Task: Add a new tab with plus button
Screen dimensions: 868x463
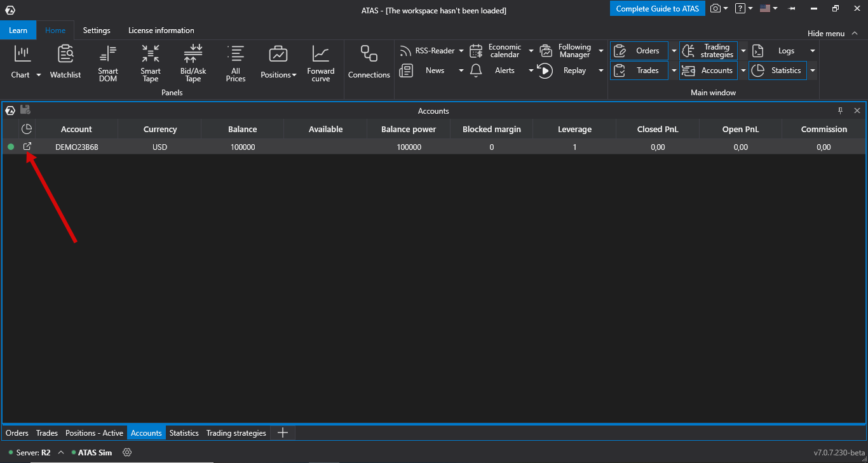Action: coord(283,433)
